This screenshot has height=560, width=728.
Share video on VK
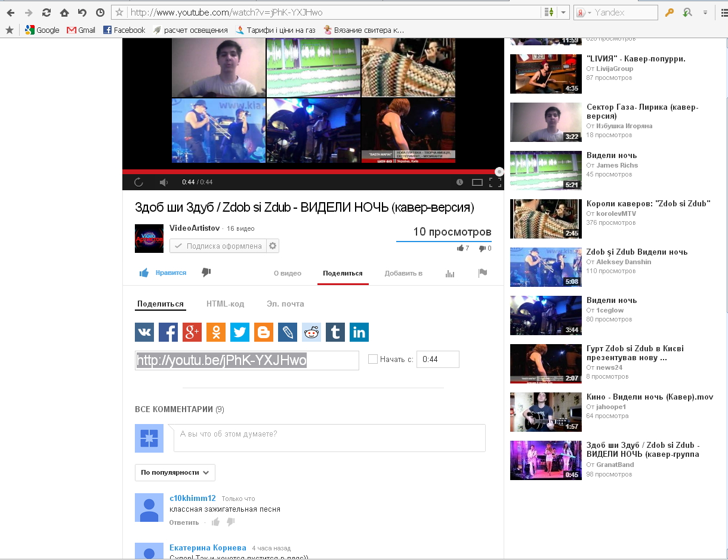pyautogui.click(x=144, y=332)
